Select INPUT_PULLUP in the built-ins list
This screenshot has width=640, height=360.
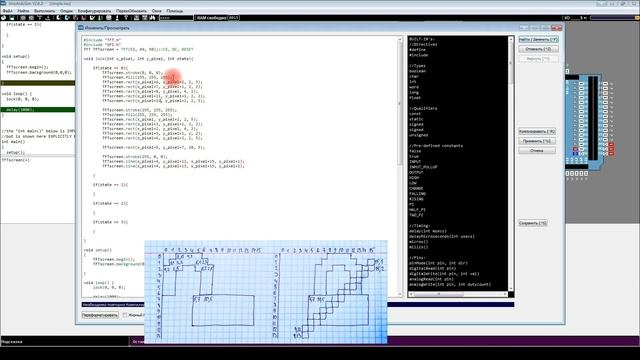(x=423, y=167)
